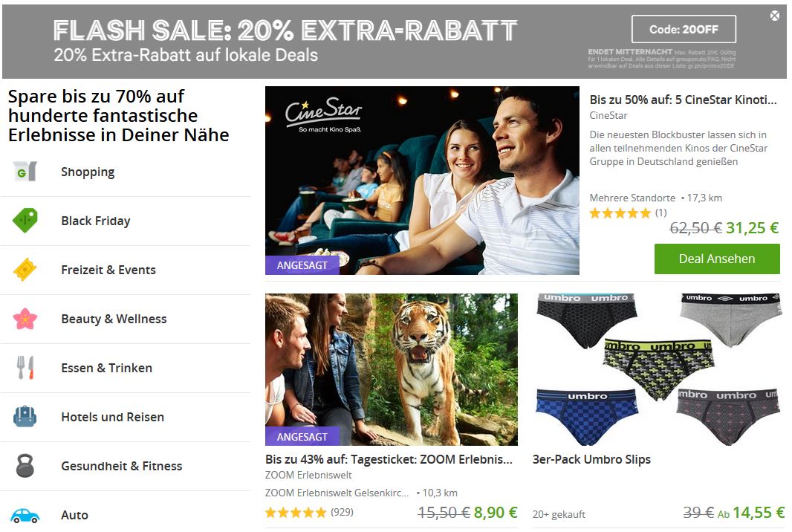Image resolution: width=792 pixels, height=532 pixels.
Task: Click the backpack Hotels und Reisen icon
Action: point(25,416)
